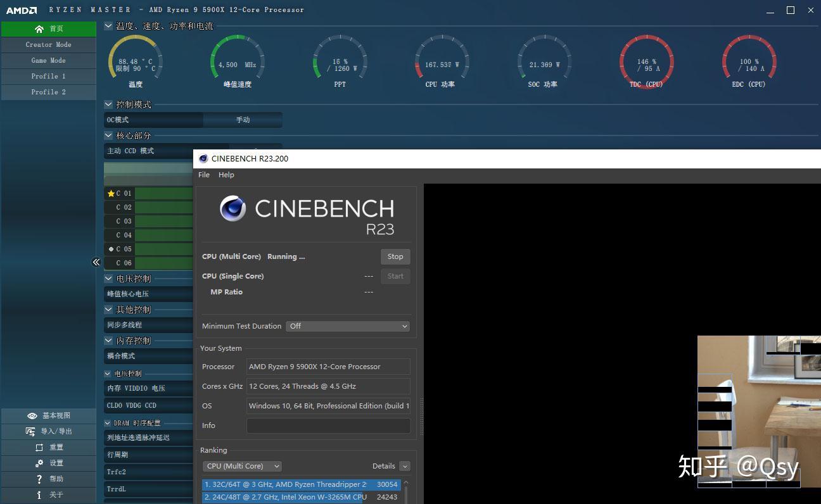Collapse the Ryzen Master sidebar with the double chevron
The width and height of the screenshot is (821, 504).
click(96, 262)
